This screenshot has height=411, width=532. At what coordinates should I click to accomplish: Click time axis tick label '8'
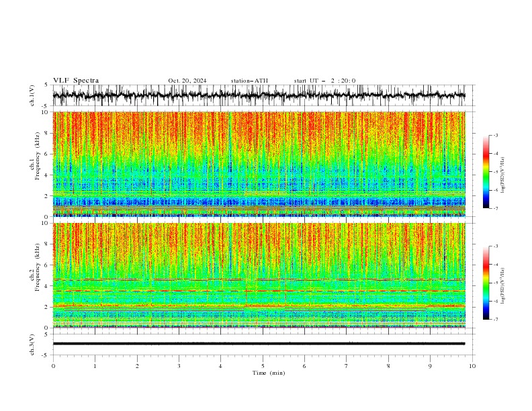tap(388, 366)
